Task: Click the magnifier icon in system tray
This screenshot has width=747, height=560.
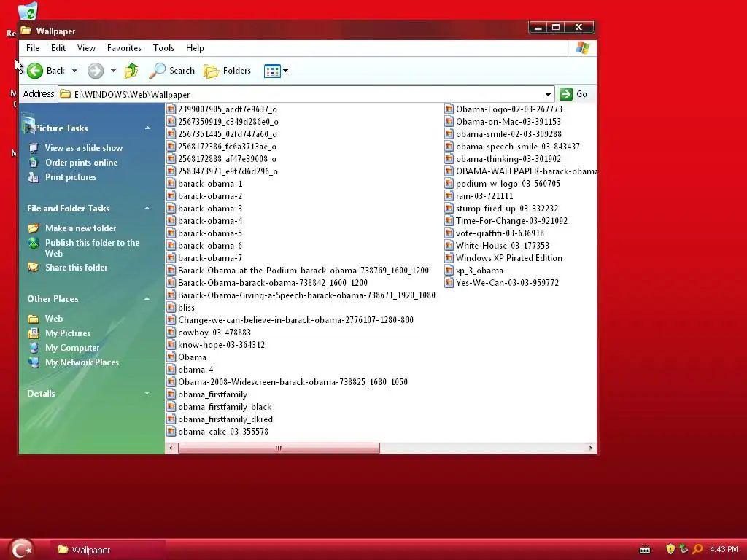Action: coord(697,549)
